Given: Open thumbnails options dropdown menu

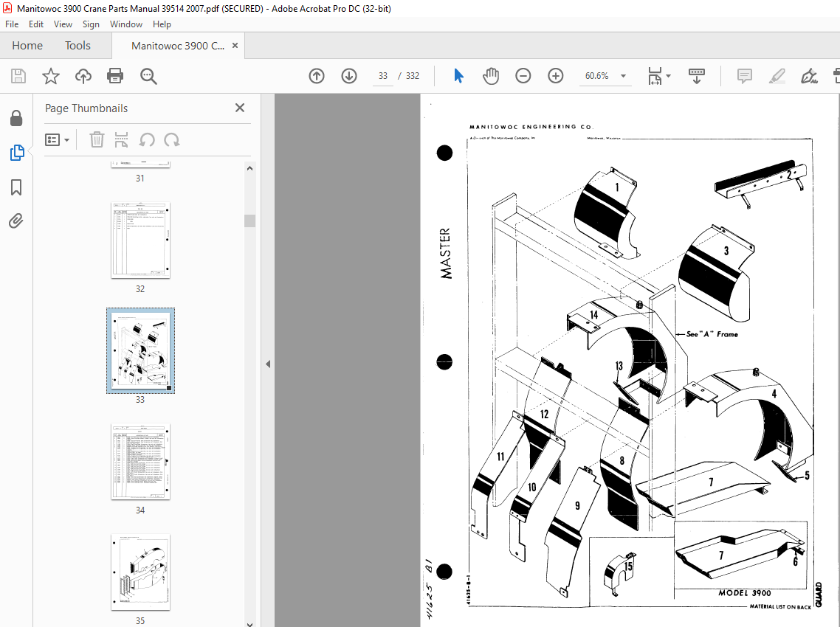Looking at the screenshot, I should (58, 139).
